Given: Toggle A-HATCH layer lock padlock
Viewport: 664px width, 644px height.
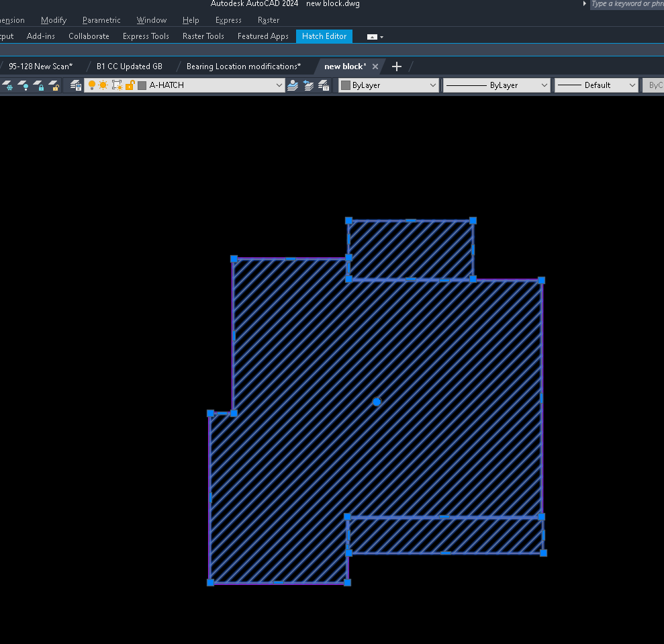Looking at the screenshot, I should [130, 85].
